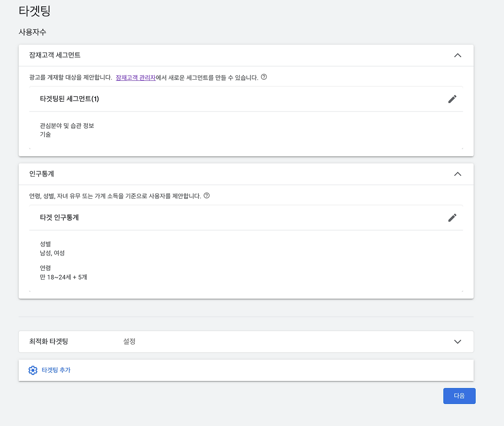The width and height of the screenshot is (504, 426).
Task: Open the 타겟팅 추가 gear icon
Action: point(33,370)
